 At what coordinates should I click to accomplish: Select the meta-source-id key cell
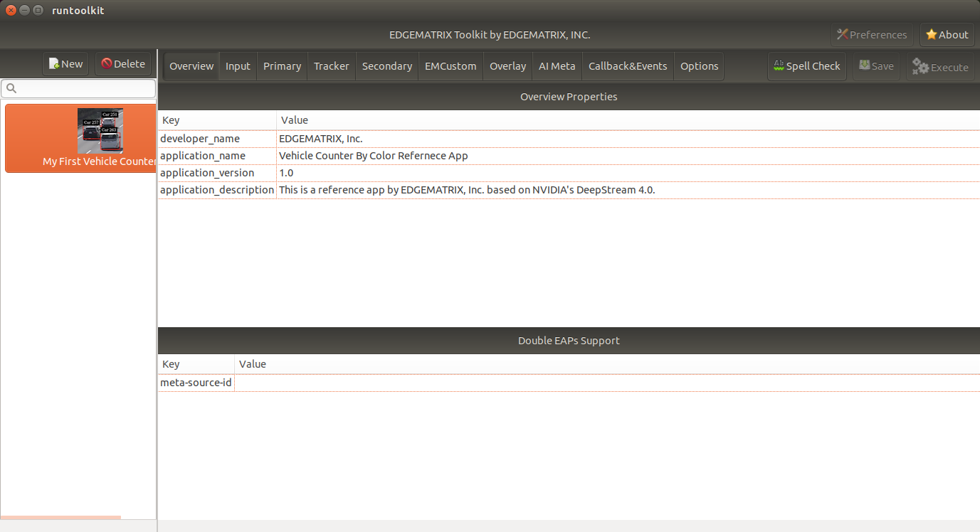(x=196, y=383)
